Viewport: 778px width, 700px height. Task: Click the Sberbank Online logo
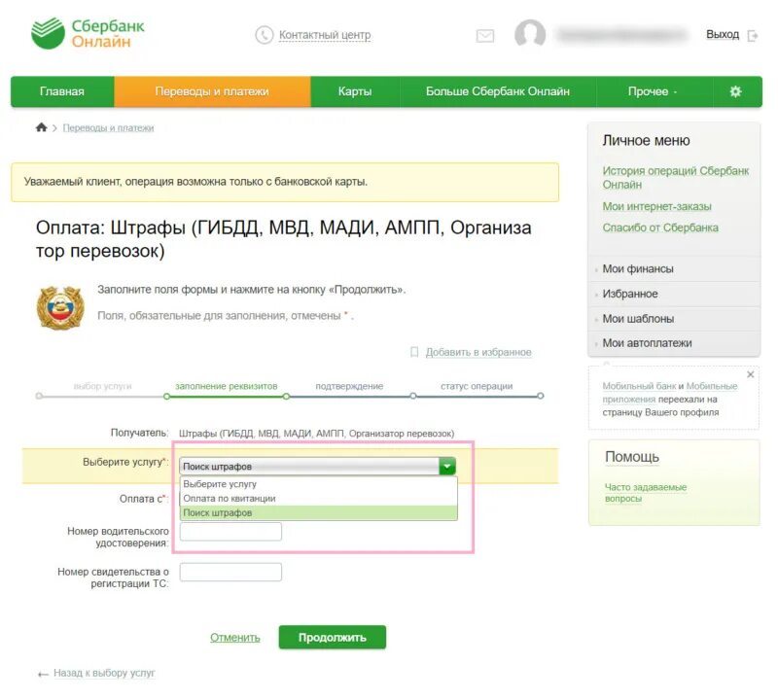coord(88,33)
